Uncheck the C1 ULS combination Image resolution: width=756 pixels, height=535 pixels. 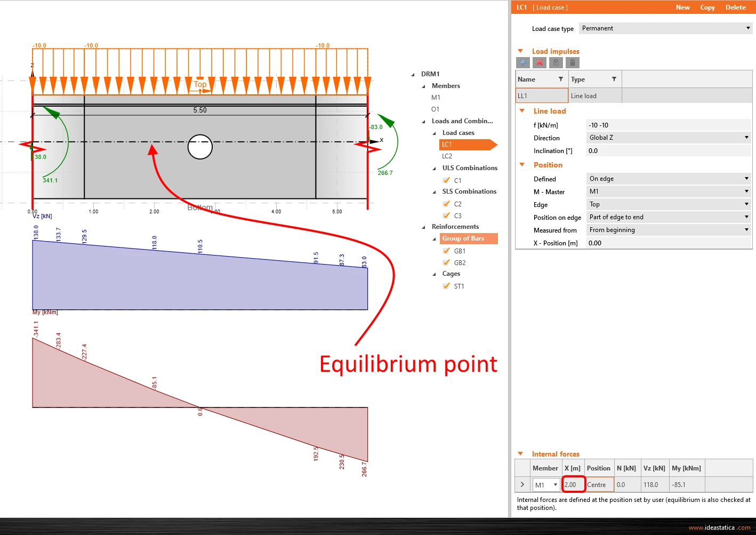click(446, 180)
